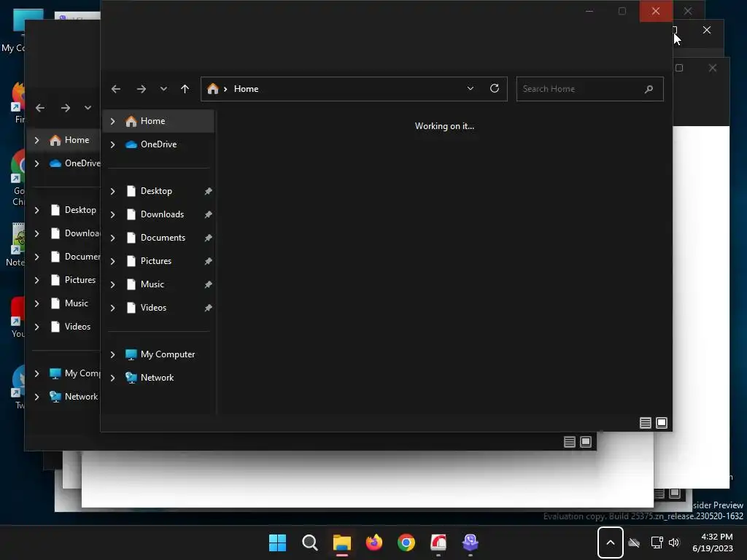Launch Firefox from taskbar
The image size is (747, 560).
pyautogui.click(x=374, y=542)
